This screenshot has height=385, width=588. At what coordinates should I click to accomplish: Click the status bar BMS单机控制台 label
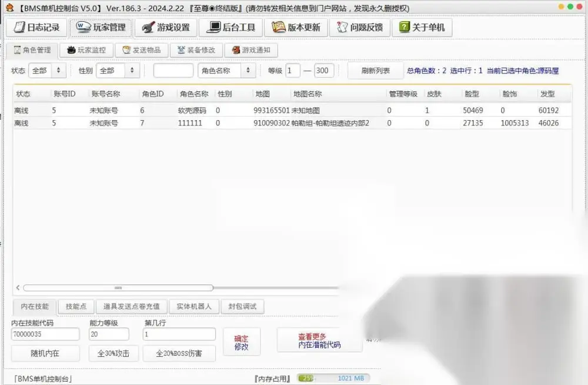point(43,379)
